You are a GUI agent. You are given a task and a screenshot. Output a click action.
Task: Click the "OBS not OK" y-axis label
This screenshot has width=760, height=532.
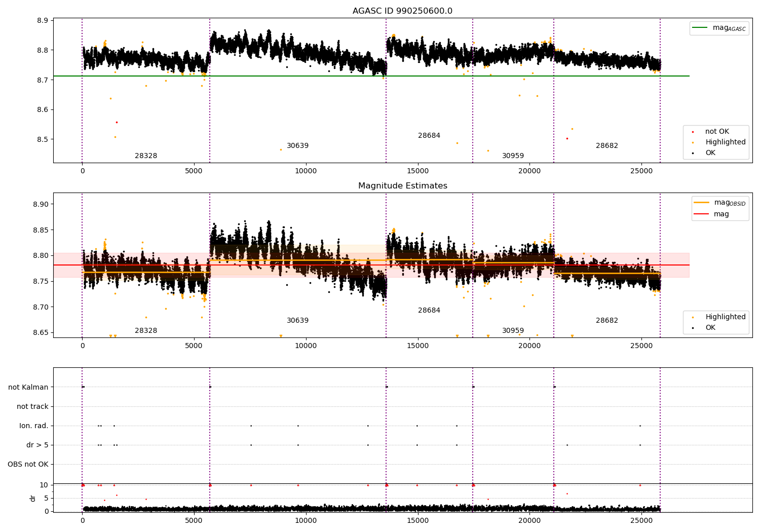click(x=28, y=465)
